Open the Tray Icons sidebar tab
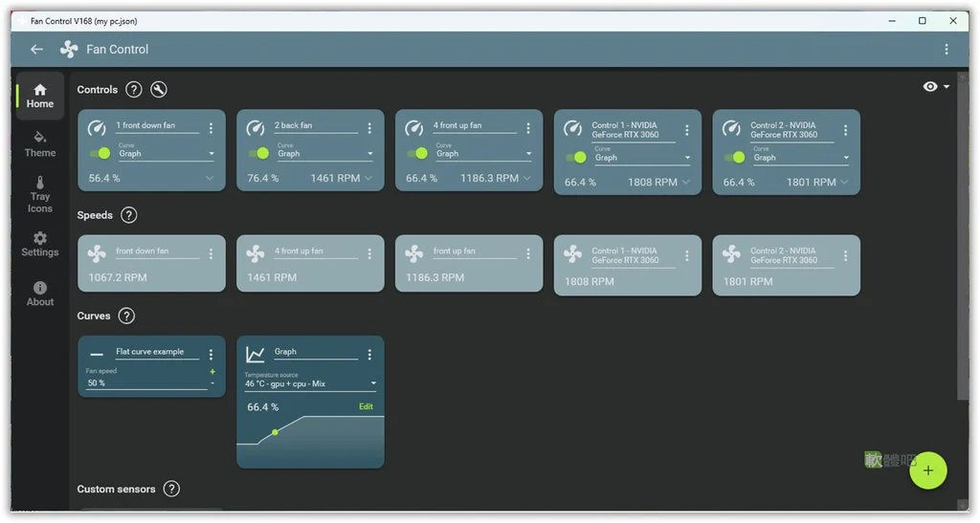 point(40,195)
